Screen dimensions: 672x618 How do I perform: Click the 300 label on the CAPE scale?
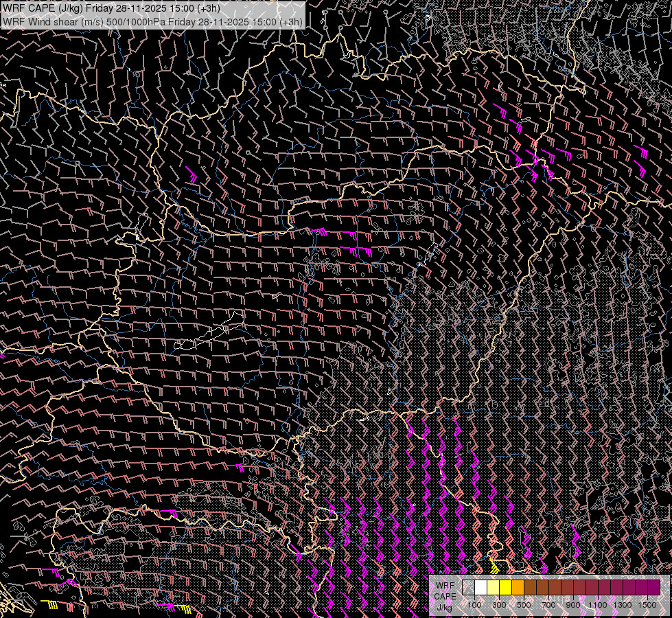pos(499,605)
